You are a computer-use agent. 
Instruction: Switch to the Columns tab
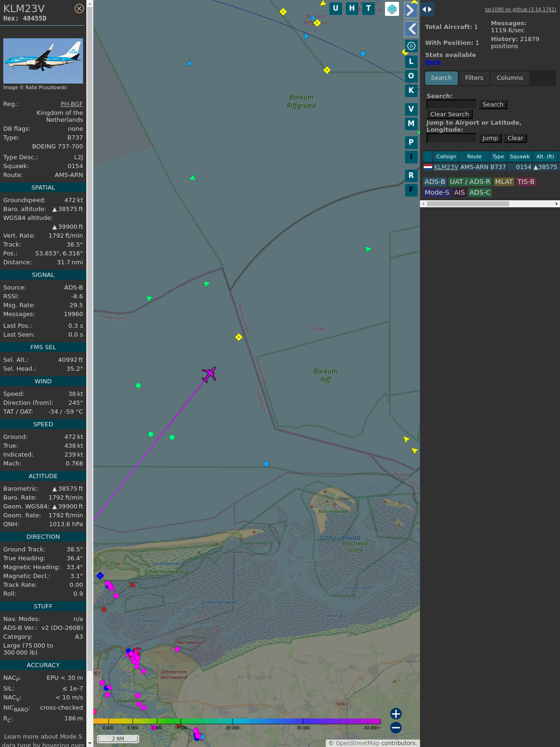510,78
